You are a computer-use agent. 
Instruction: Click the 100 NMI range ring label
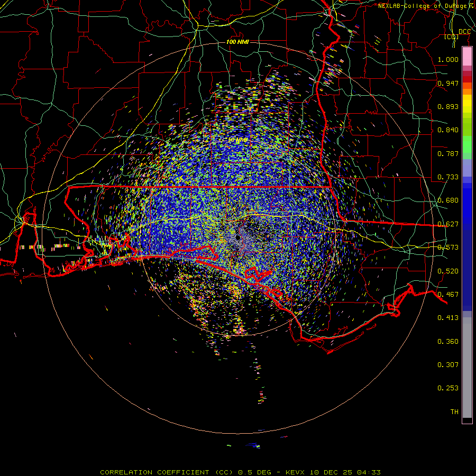tap(237, 42)
